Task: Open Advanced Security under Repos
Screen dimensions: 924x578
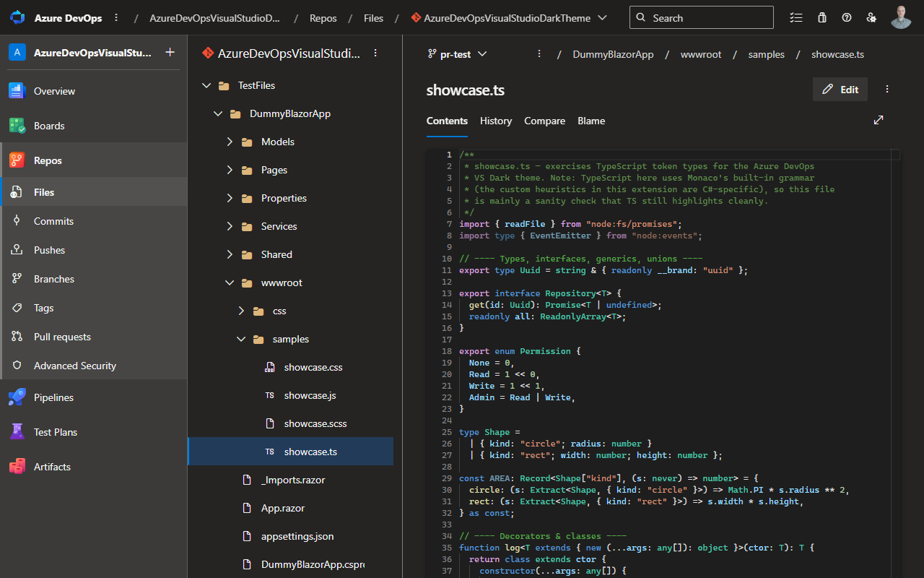Action: pos(94,366)
